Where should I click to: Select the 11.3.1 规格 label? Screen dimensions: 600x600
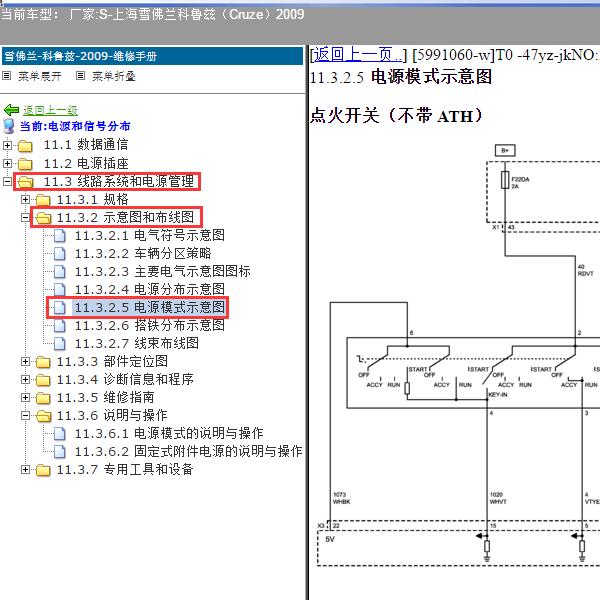pos(93,199)
